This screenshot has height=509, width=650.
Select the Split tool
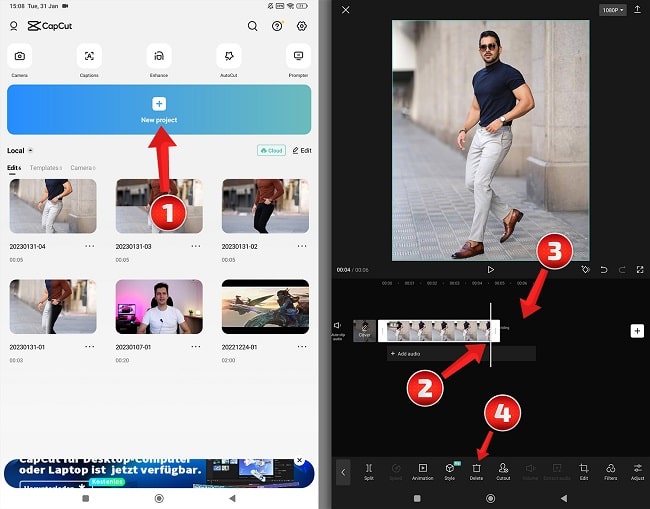click(369, 472)
